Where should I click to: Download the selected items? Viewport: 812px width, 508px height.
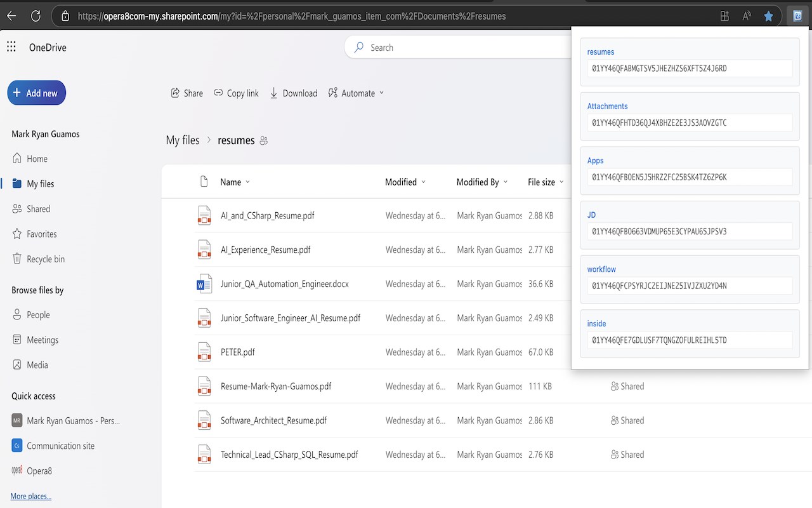coord(293,93)
